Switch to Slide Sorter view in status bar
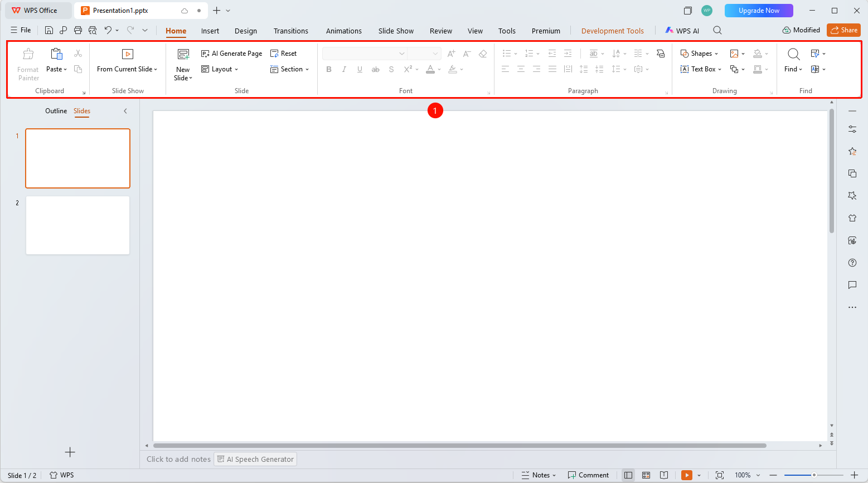The height and width of the screenshot is (483, 868). click(646, 475)
